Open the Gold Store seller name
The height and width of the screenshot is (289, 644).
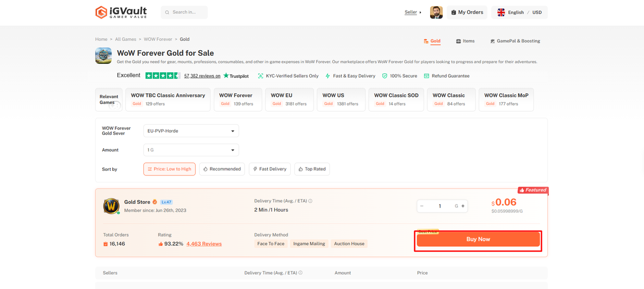click(x=137, y=202)
